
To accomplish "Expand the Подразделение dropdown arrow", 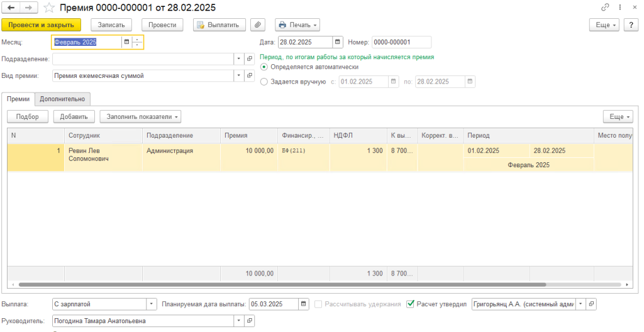I will (x=240, y=58).
